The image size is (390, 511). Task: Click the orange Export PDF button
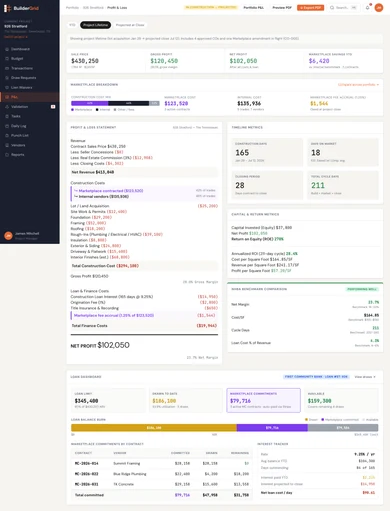pyautogui.click(x=310, y=7)
